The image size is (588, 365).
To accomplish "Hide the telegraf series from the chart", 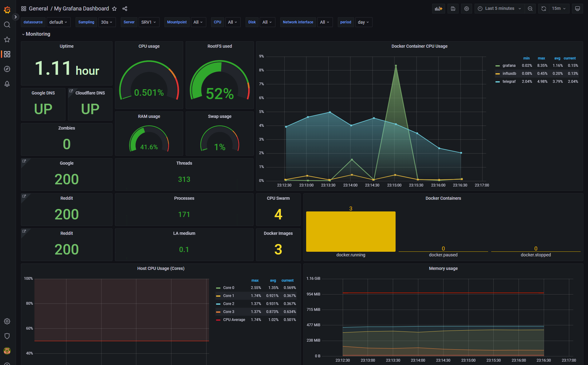I will [509, 82].
